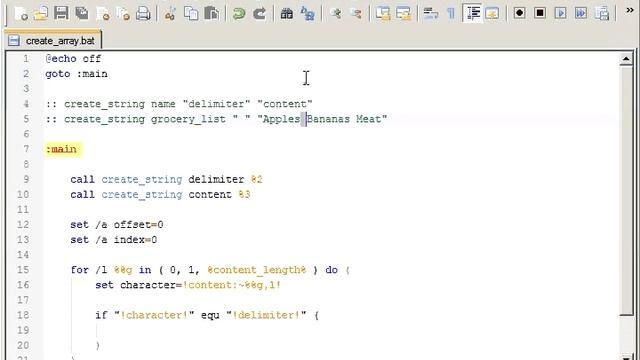640x360 pixels.
Task: Open the Replace dialog icon
Action: pos(307,13)
